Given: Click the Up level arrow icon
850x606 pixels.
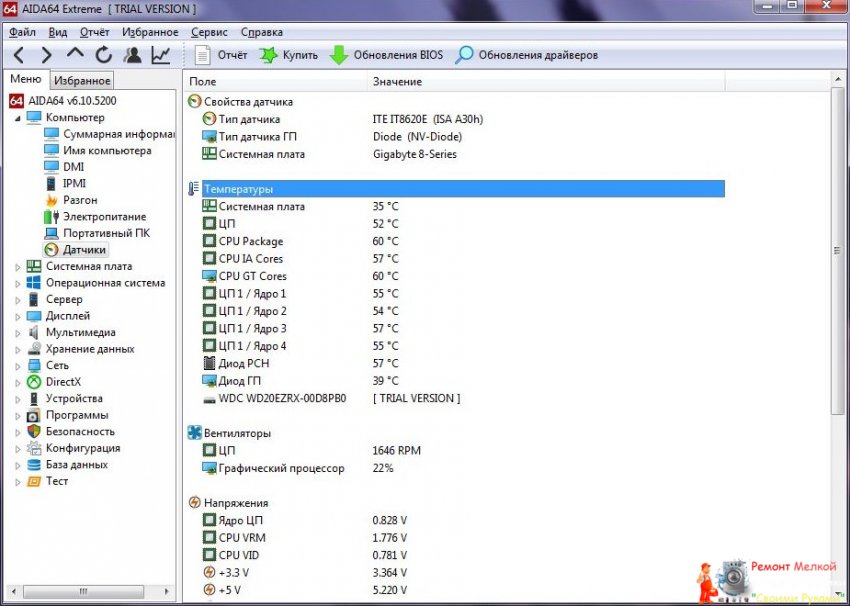Looking at the screenshot, I should (75, 55).
